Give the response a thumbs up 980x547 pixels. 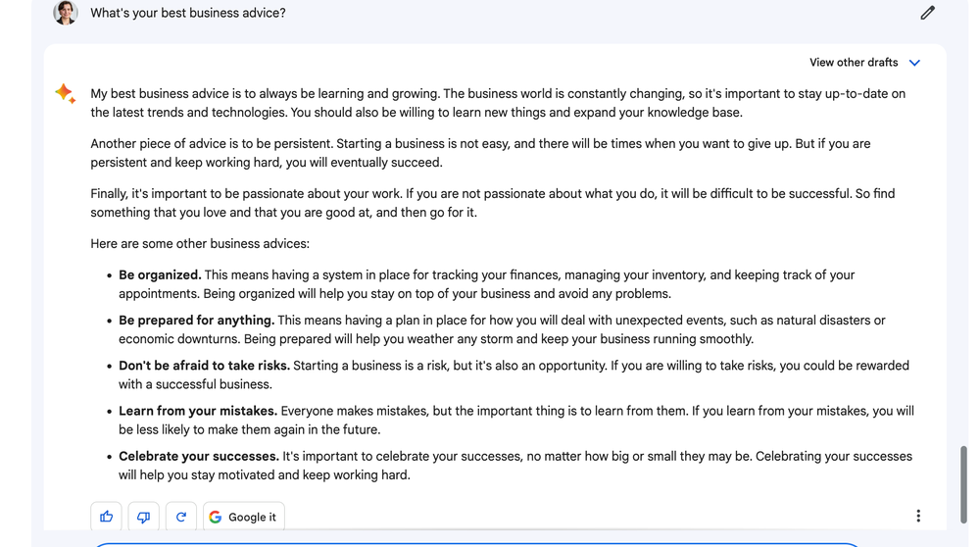point(107,517)
